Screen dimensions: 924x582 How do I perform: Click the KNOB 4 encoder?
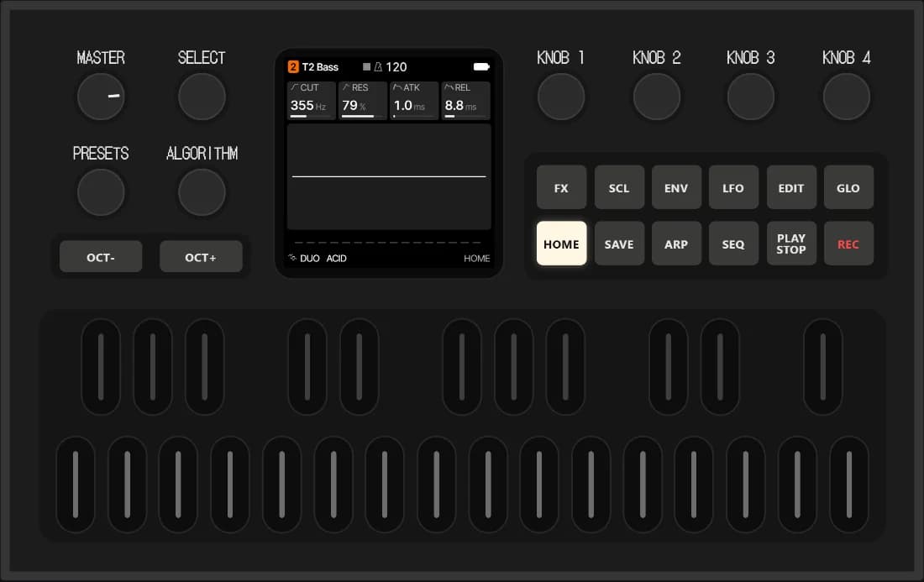tap(846, 97)
